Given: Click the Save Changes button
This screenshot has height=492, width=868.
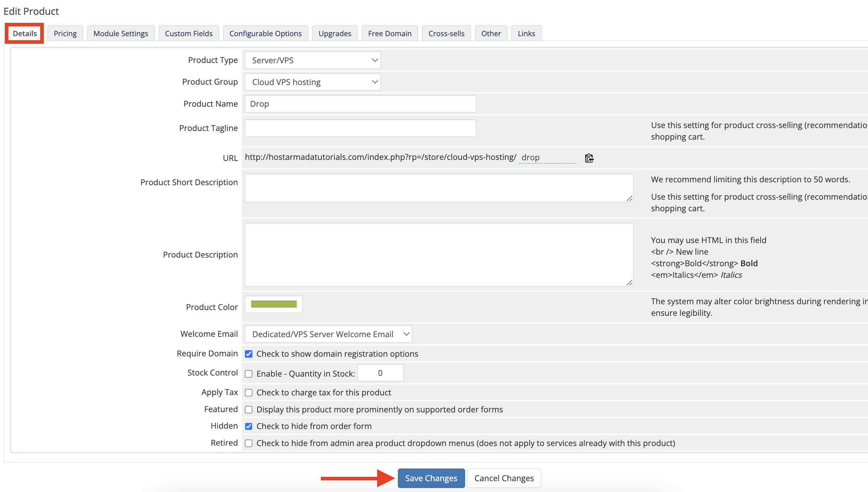Looking at the screenshot, I should tap(431, 478).
